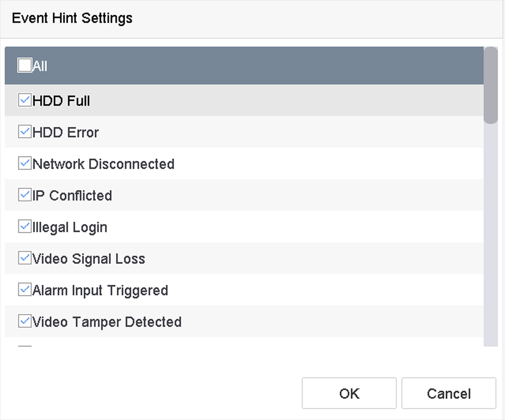Check the All checkbox in header

[25, 65]
